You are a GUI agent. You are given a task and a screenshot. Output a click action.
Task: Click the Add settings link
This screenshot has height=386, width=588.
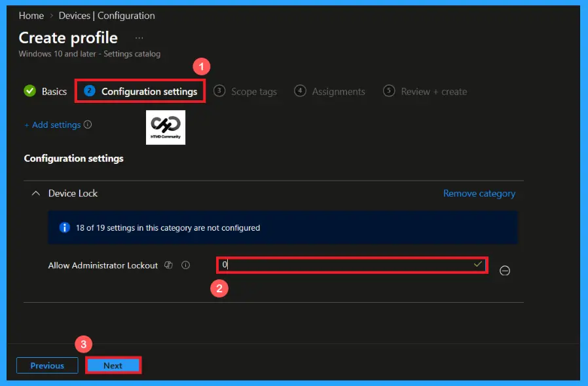coord(53,125)
